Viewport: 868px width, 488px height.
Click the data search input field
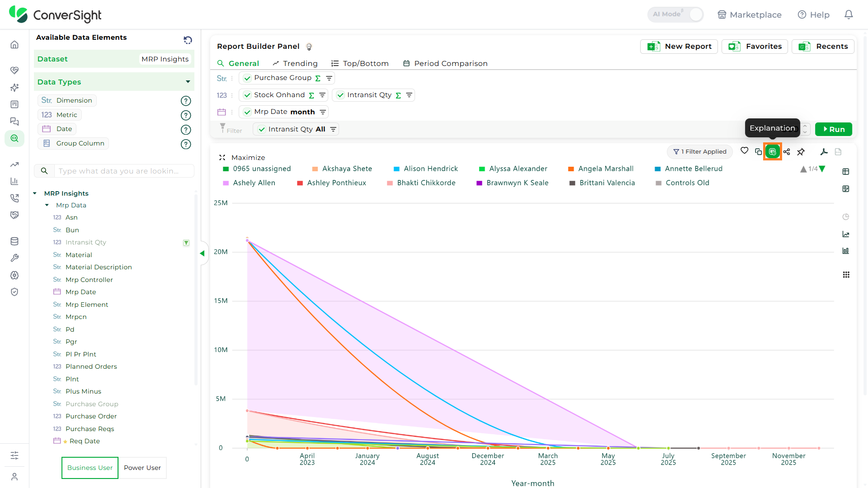point(124,171)
